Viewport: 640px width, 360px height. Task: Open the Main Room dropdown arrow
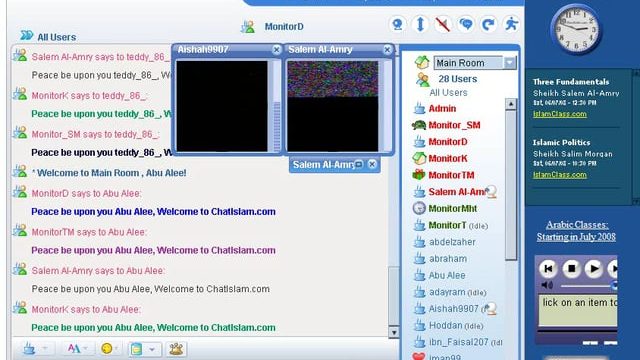(510, 63)
